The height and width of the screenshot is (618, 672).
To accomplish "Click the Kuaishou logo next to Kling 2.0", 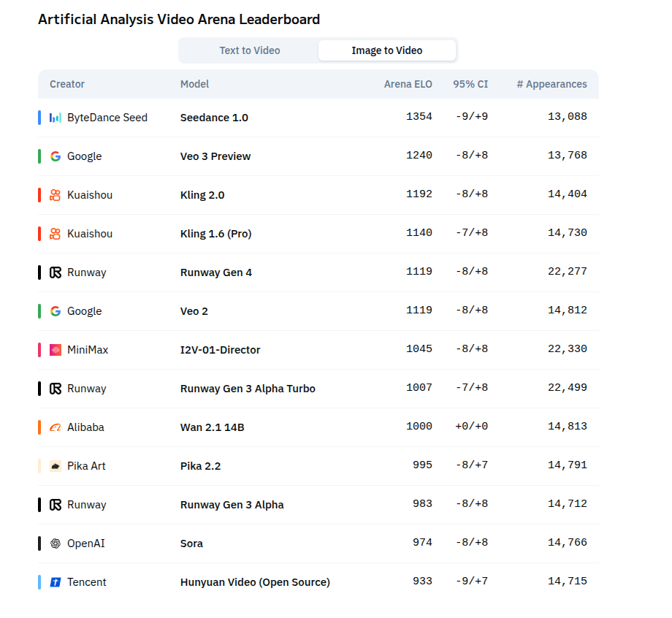I will point(56,195).
